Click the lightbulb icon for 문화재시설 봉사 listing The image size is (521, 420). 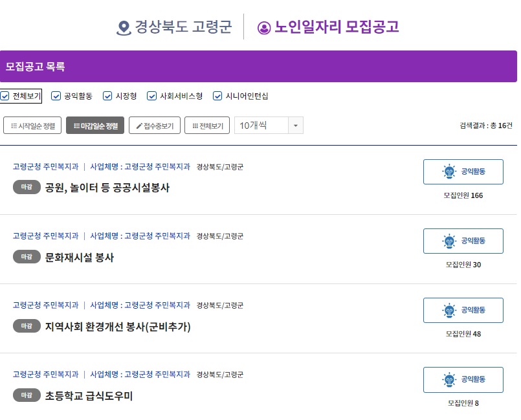[449, 241]
